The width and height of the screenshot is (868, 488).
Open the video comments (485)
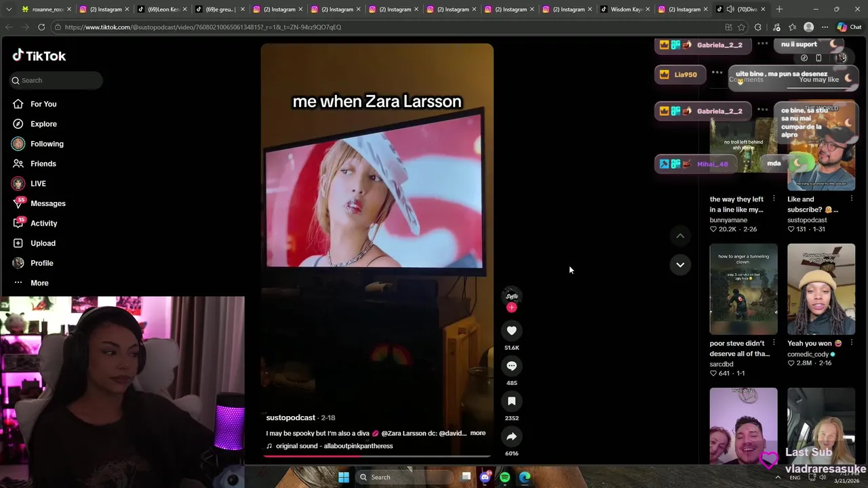tap(511, 366)
